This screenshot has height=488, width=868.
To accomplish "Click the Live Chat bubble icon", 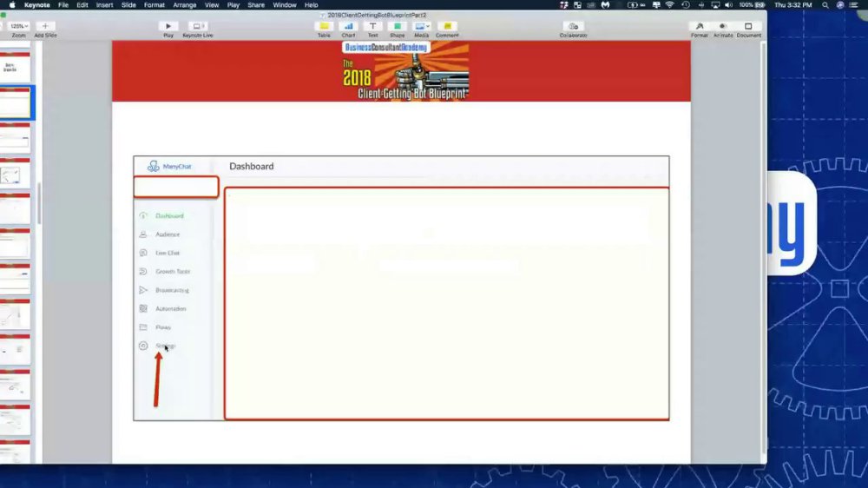I will pyautogui.click(x=143, y=253).
